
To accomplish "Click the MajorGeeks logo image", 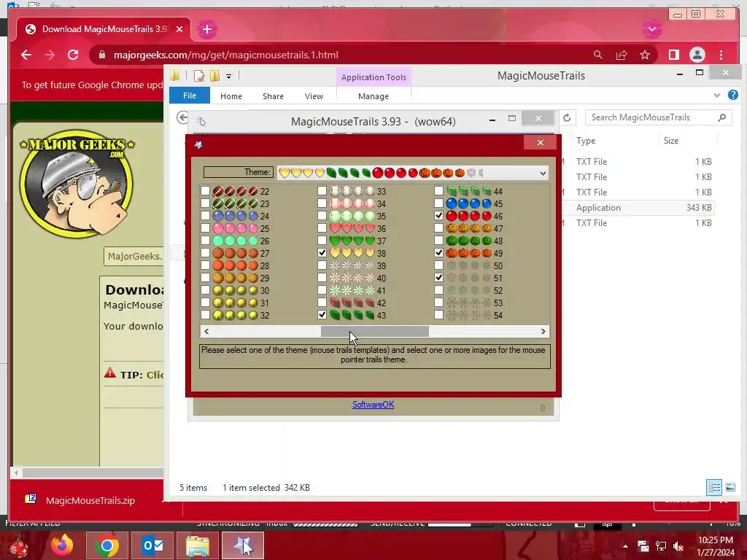I will [x=76, y=183].
